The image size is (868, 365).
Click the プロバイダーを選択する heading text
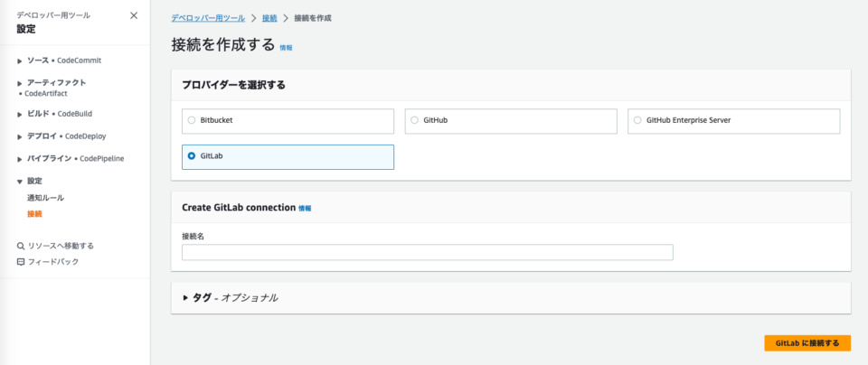233,85
